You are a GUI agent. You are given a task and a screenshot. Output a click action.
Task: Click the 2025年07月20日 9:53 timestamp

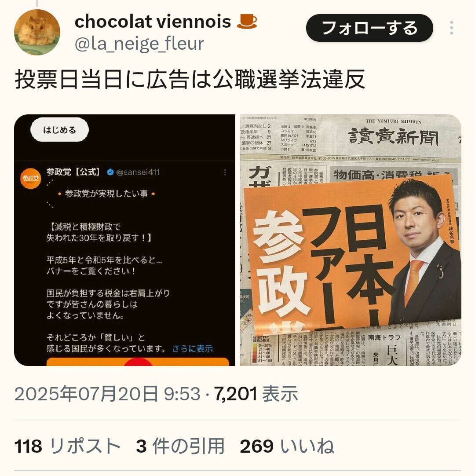coord(107,394)
